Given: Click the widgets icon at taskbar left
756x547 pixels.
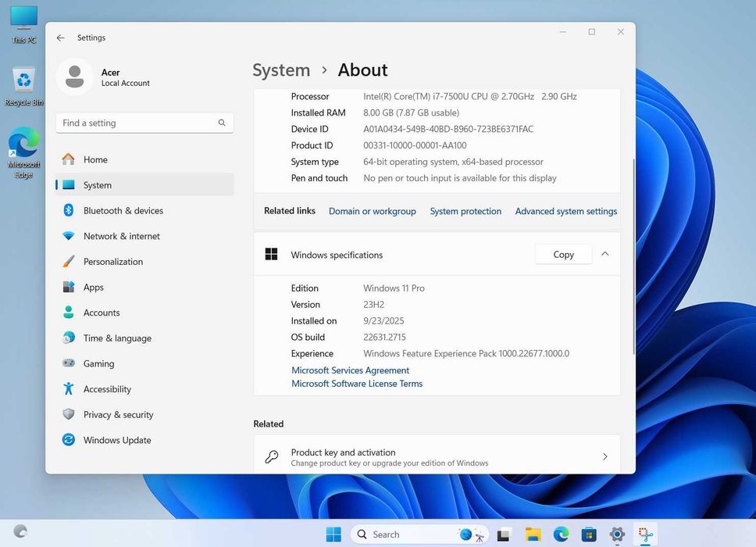Looking at the screenshot, I should [x=20, y=531].
